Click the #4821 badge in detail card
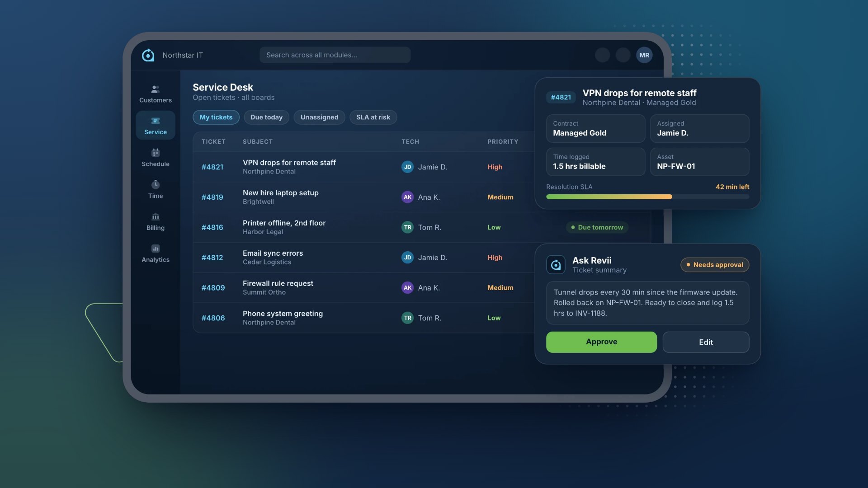This screenshot has height=488, width=868. click(561, 97)
